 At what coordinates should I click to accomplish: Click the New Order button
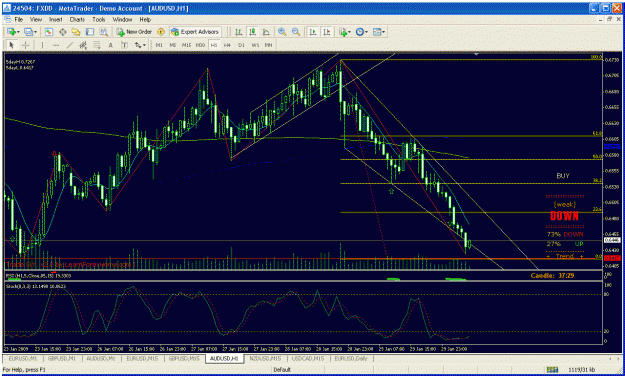pos(134,32)
